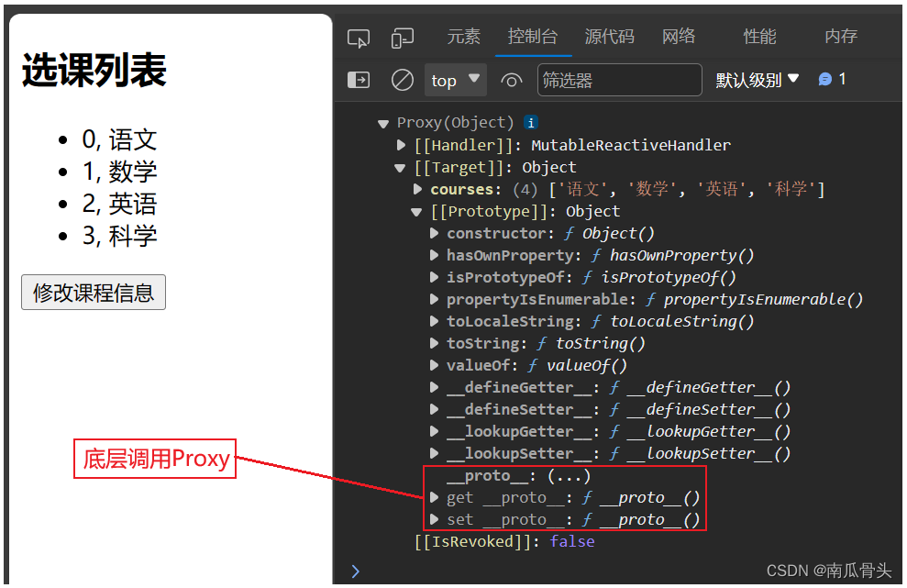Click the list item 2, 英语
The width and height of the screenshot is (907, 588).
(x=119, y=204)
